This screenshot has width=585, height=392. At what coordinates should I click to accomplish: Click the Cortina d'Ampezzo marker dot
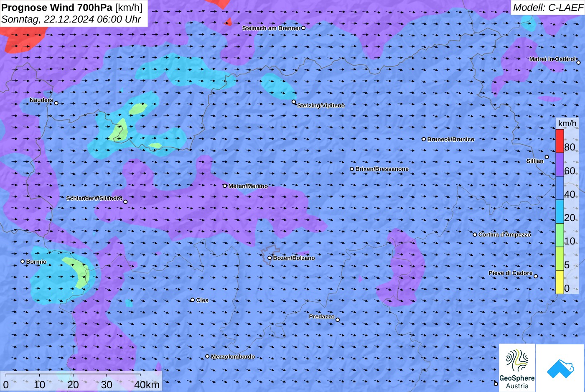(x=475, y=234)
